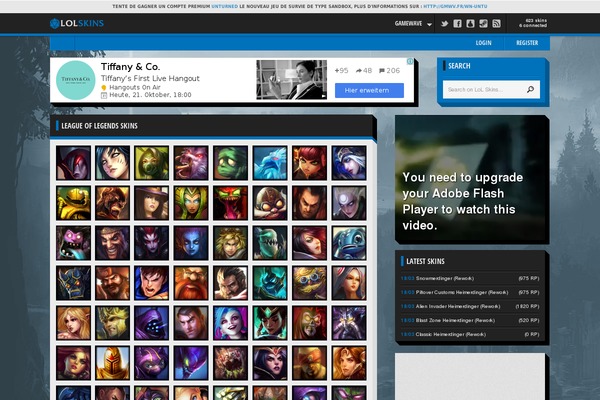Select the Dr. Mundo champion portrait
Screen dimensions: 600x400
click(73, 243)
